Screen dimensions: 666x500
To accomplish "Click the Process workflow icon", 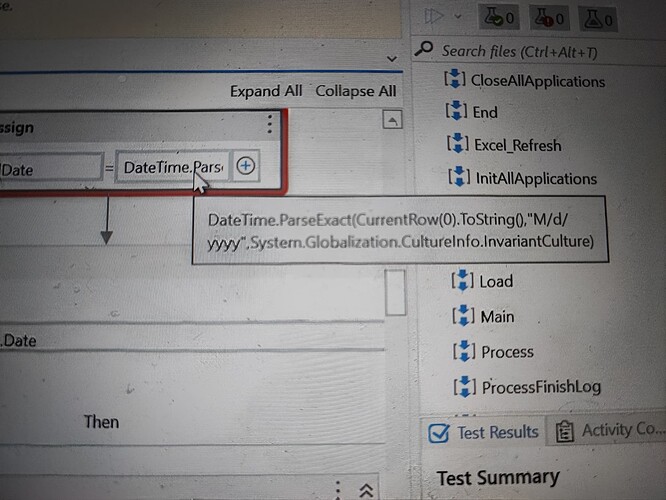I will tap(464, 351).
